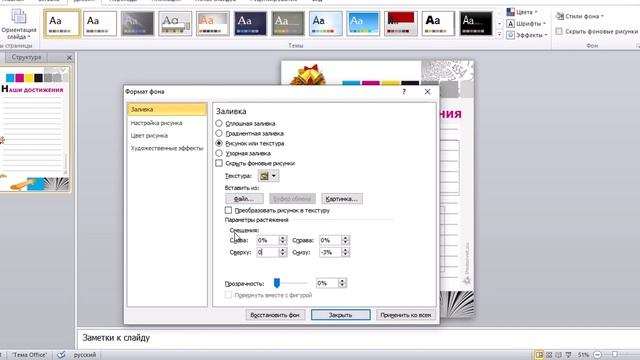Choose the Узорная заливка radio button

[219, 153]
